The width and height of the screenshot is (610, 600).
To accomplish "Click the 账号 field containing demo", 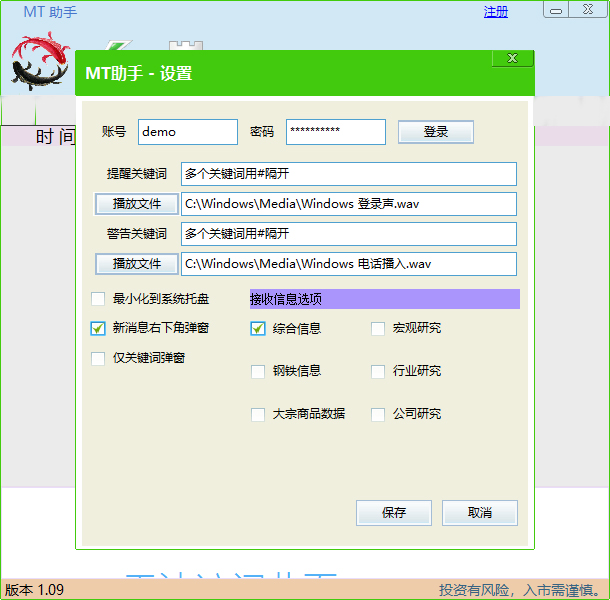I will tap(187, 132).
